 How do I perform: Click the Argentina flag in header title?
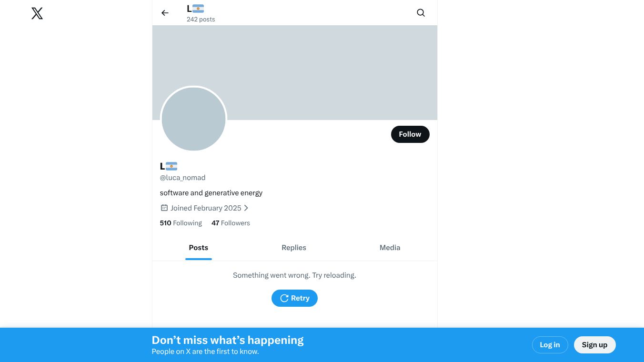coord(198,9)
